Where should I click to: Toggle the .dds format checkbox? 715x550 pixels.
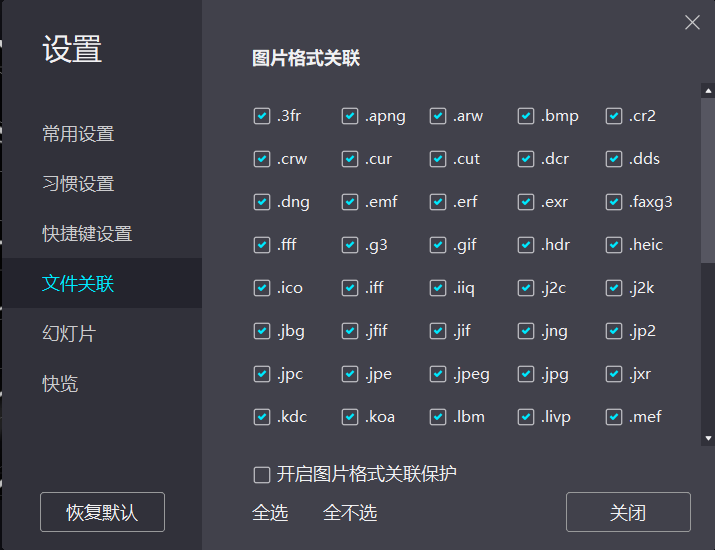click(614, 159)
